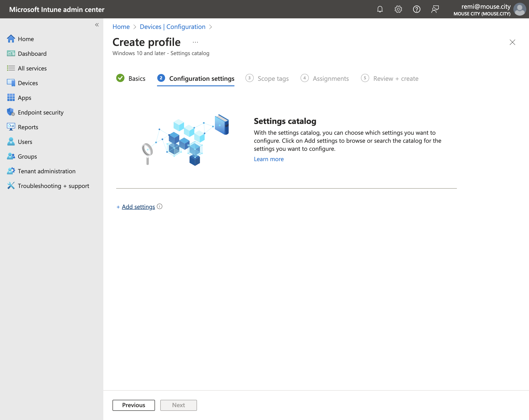This screenshot has width=529, height=420.
Task: Click the Previous button
Action: click(134, 405)
